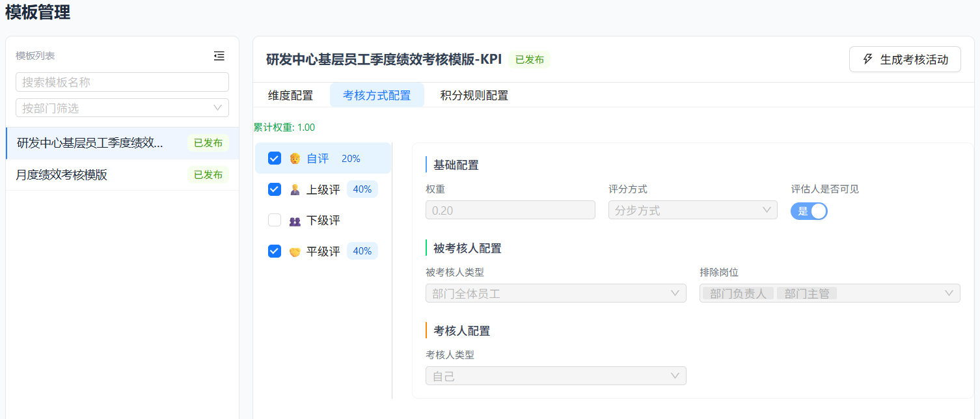Click the 上级评 supervisor emoji icon
Screen dimensions: 980x419
point(295,189)
